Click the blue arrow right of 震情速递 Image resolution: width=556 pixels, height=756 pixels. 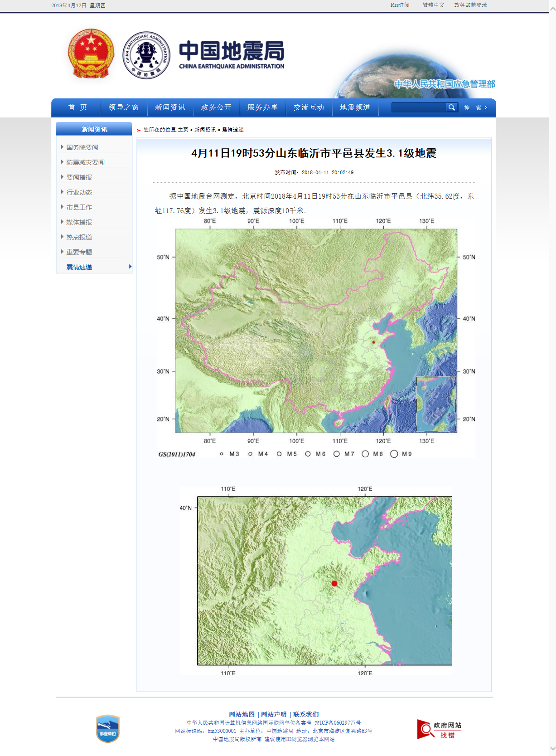(130, 267)
